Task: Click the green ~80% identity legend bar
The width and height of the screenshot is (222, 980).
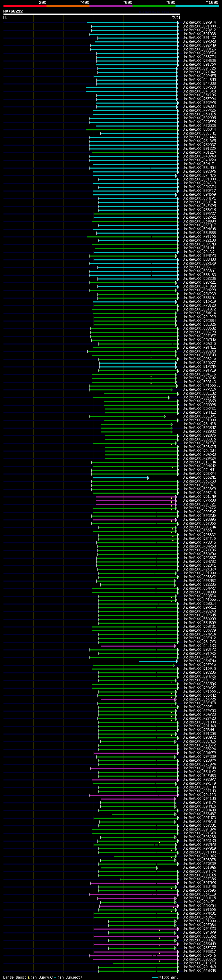Action: coord(154,6)
